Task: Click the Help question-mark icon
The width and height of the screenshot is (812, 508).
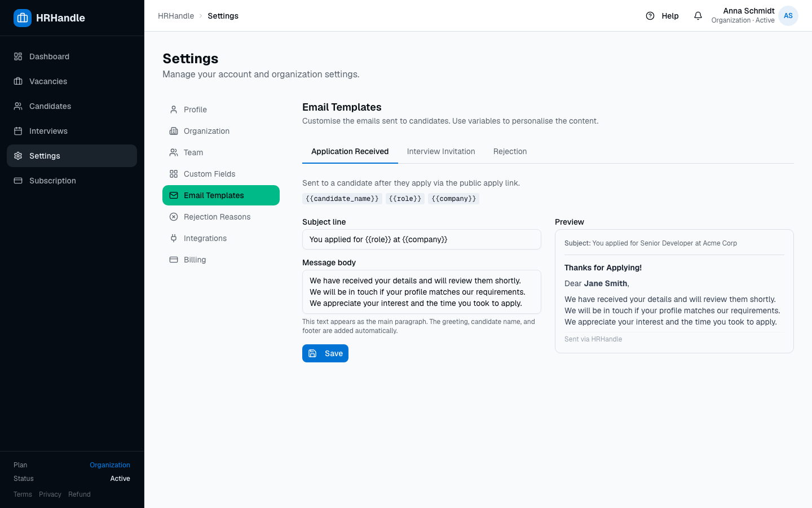Action: pos(650,16)
